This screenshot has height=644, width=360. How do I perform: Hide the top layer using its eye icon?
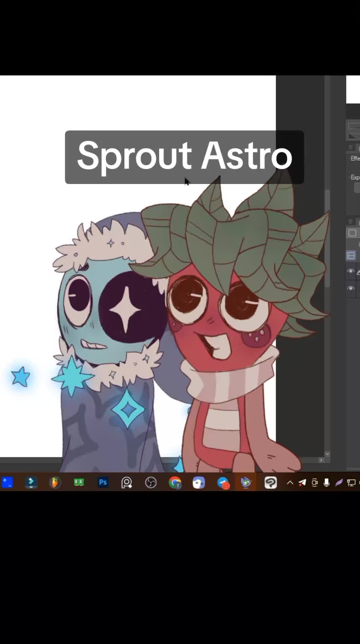pos(351,271)
